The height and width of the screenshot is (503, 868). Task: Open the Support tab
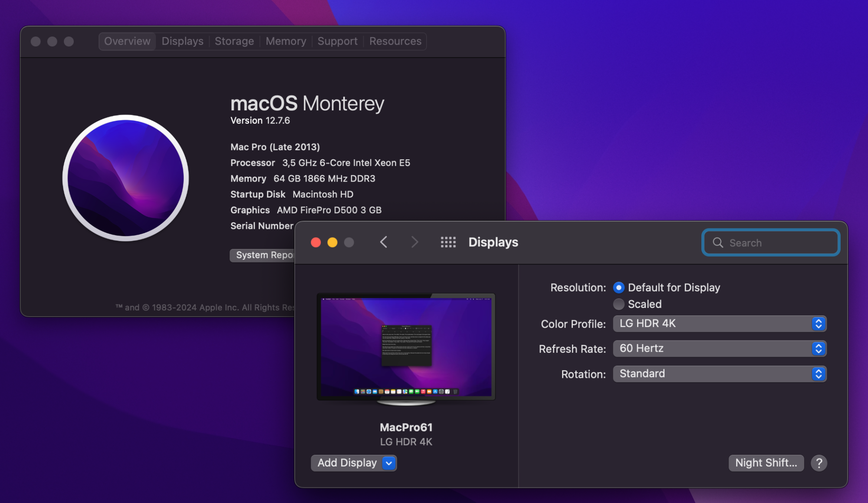click(x=337, y=41)
